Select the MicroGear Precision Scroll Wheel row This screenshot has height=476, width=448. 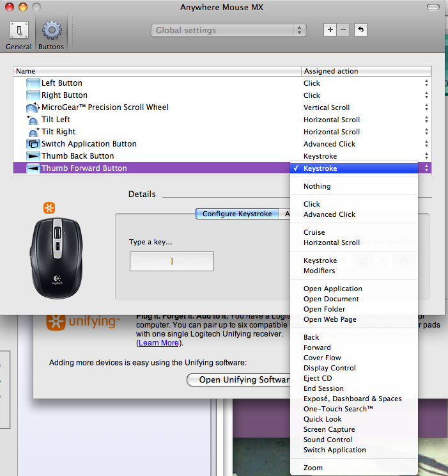coord(222,107)
